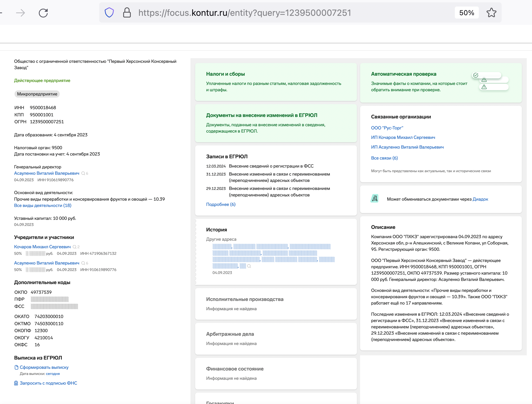Expand all activity types (18)

tap(43, 206)
